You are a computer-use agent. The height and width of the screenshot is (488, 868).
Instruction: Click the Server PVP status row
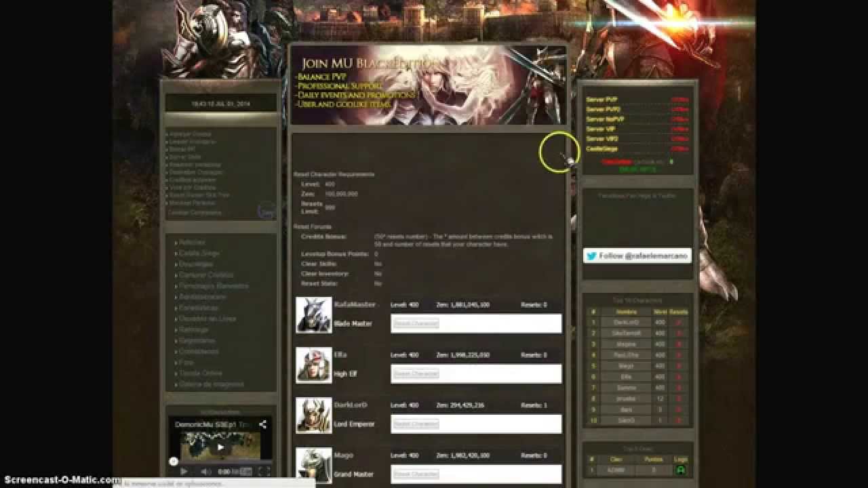point(637,100)
